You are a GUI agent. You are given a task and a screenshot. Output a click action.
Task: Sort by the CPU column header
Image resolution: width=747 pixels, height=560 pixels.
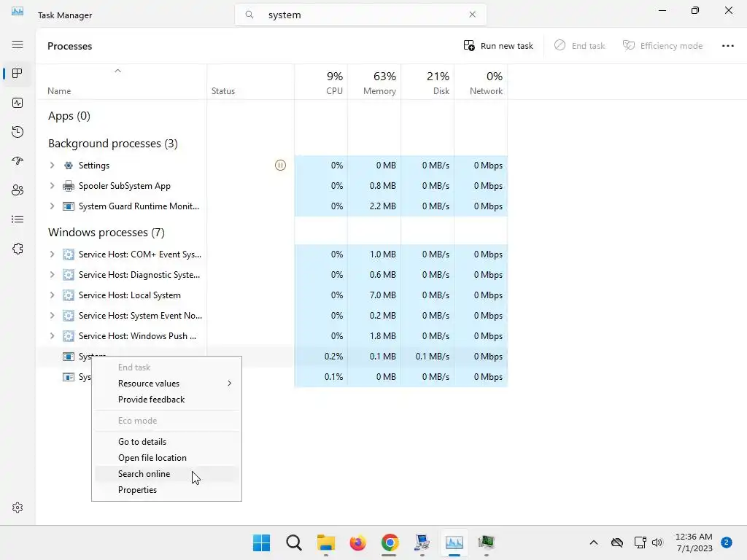(x=321, y=82)
